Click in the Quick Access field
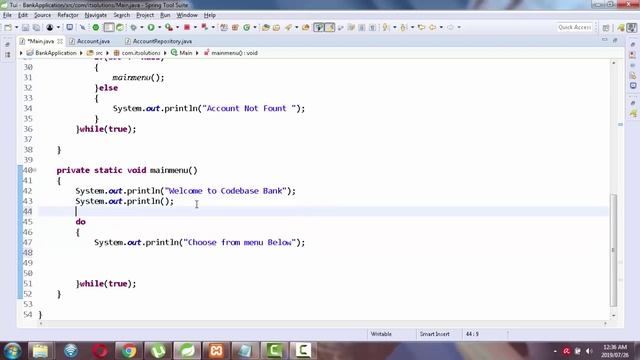The width and height of the screenshot is (640, 360). pyautogui.click(x=575, y=27)
